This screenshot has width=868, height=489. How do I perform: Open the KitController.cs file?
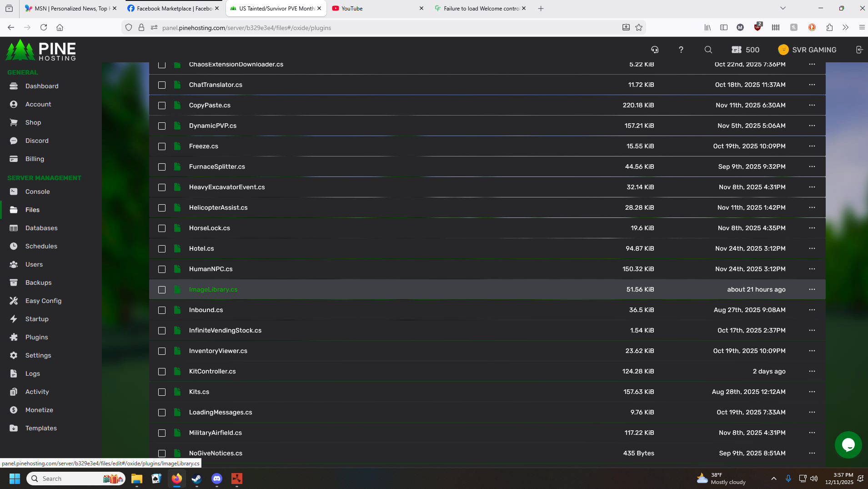pos(212,371)
